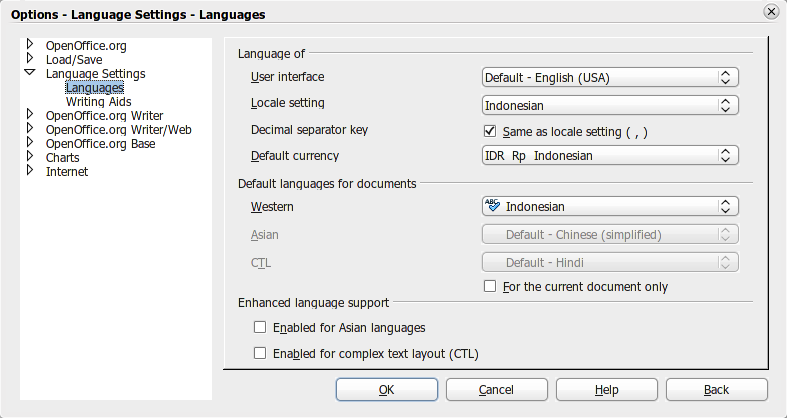This screenshot has height=418, width=787.
Task: Expand the Charts tree node
Action: point(30,157)
